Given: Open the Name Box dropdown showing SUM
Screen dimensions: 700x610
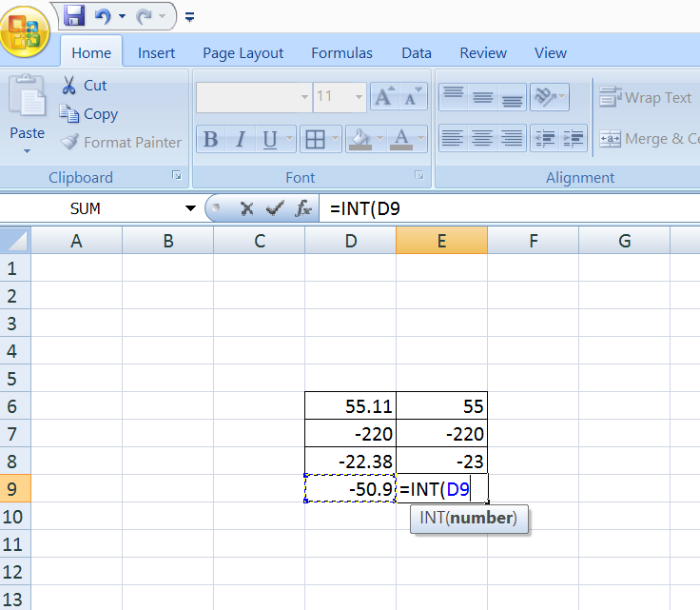Looking at the screenshot, I should pos(190,208).
